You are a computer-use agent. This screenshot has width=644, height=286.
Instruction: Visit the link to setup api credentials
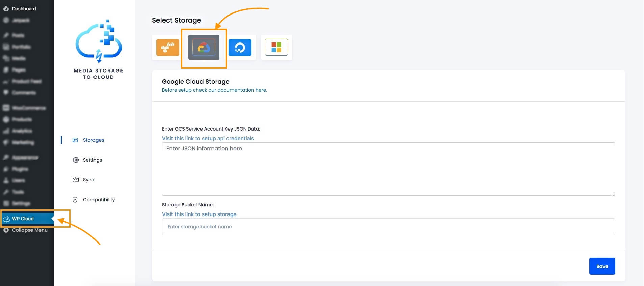[208, 138]
